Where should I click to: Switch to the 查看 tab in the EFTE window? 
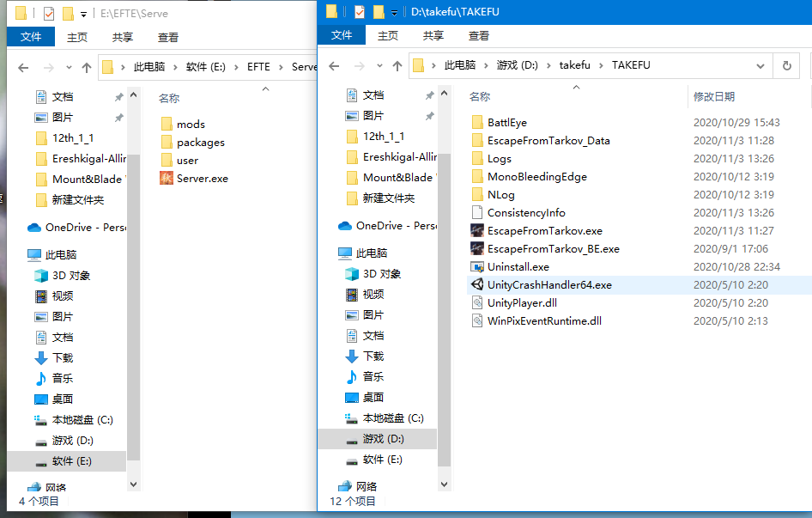pyautogui.click(x=167, y=37)
